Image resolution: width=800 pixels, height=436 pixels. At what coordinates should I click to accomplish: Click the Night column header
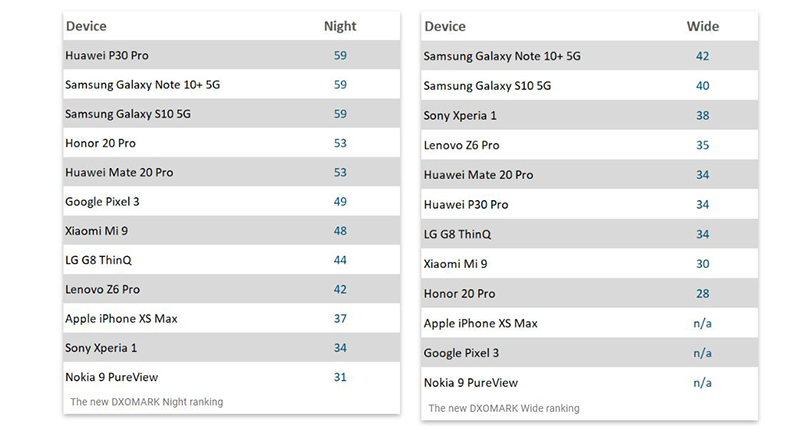tap(340, 26)
